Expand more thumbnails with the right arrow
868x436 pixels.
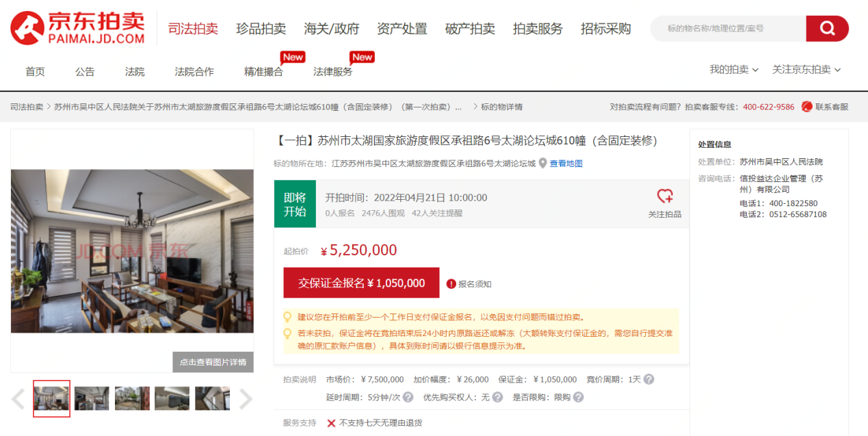tap(246, 398)
